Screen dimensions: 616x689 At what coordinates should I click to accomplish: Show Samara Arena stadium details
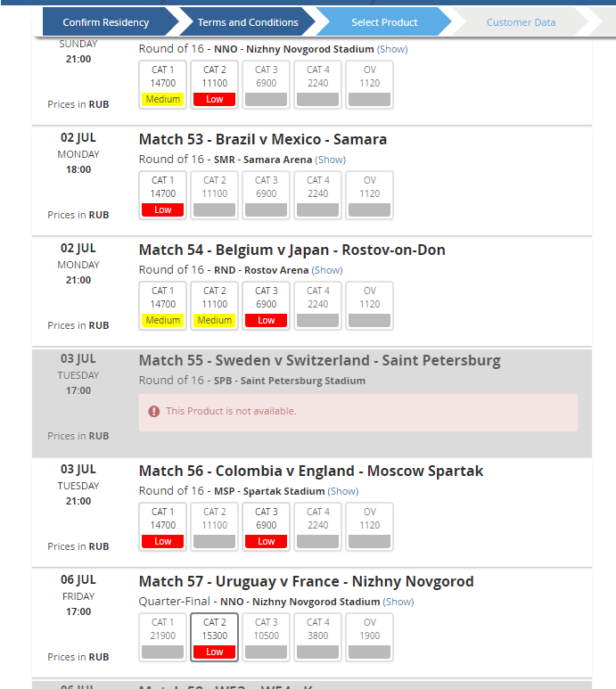[331, 160]
